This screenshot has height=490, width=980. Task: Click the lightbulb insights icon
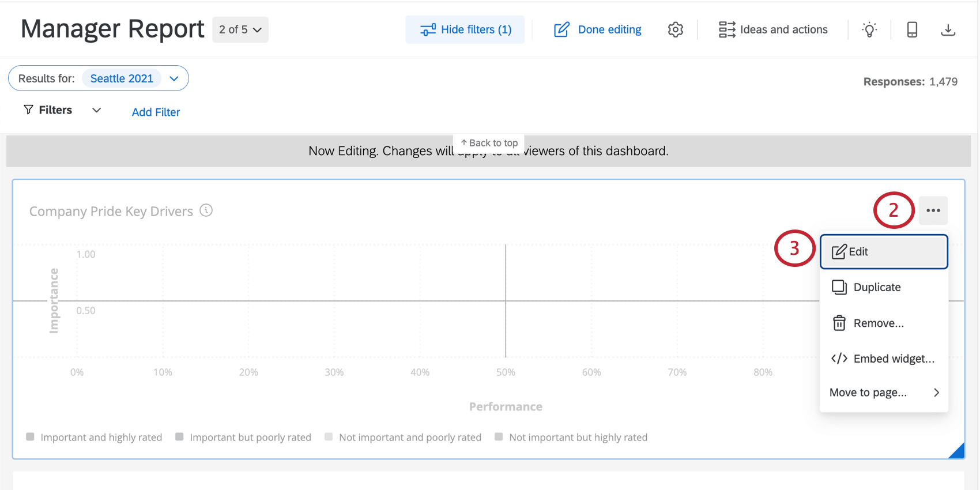[869, 29]
